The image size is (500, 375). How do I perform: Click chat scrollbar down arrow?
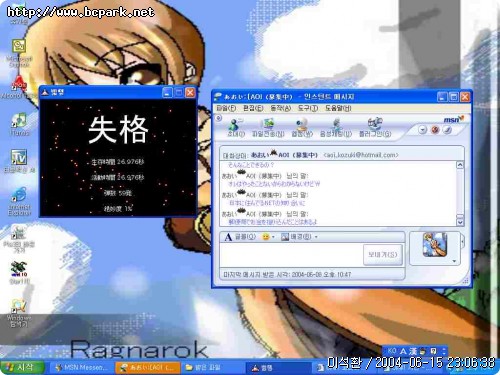(460, 222)
